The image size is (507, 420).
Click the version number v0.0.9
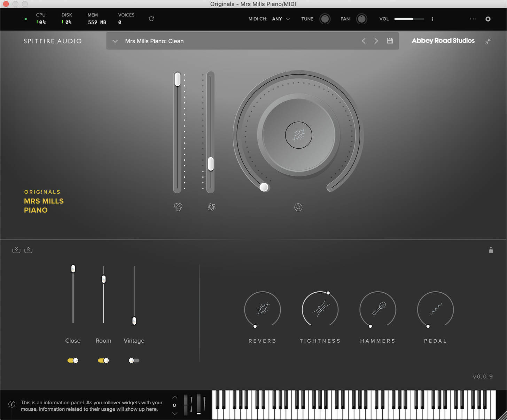pyautogui.click(x=483, y=377)
